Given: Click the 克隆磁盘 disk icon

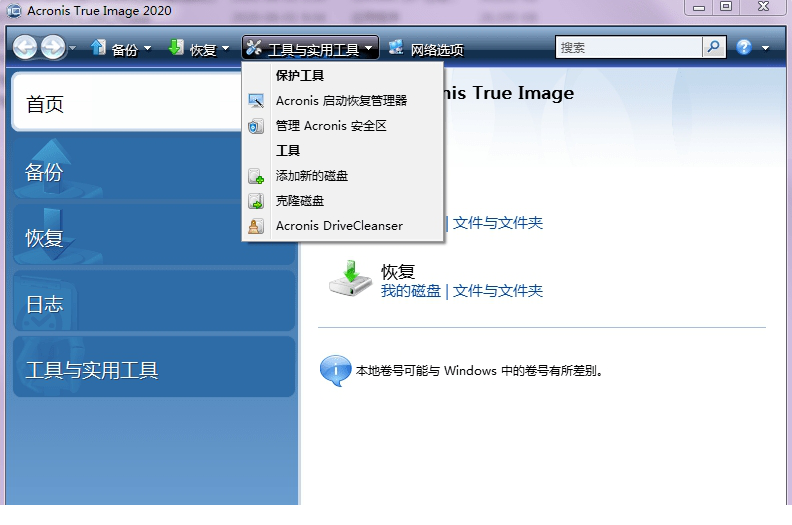Looking at the screenshot, I should 256,201.
